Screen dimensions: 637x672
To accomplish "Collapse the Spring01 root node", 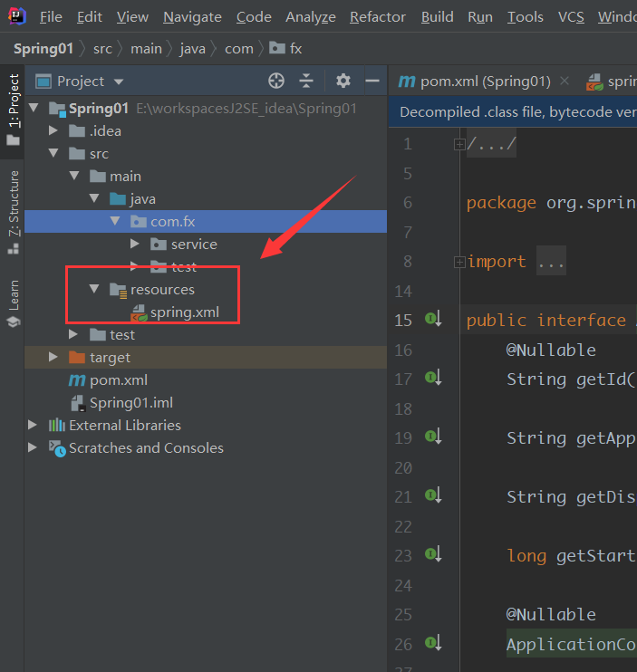I will pyautogui.click(x=33, y=108).
